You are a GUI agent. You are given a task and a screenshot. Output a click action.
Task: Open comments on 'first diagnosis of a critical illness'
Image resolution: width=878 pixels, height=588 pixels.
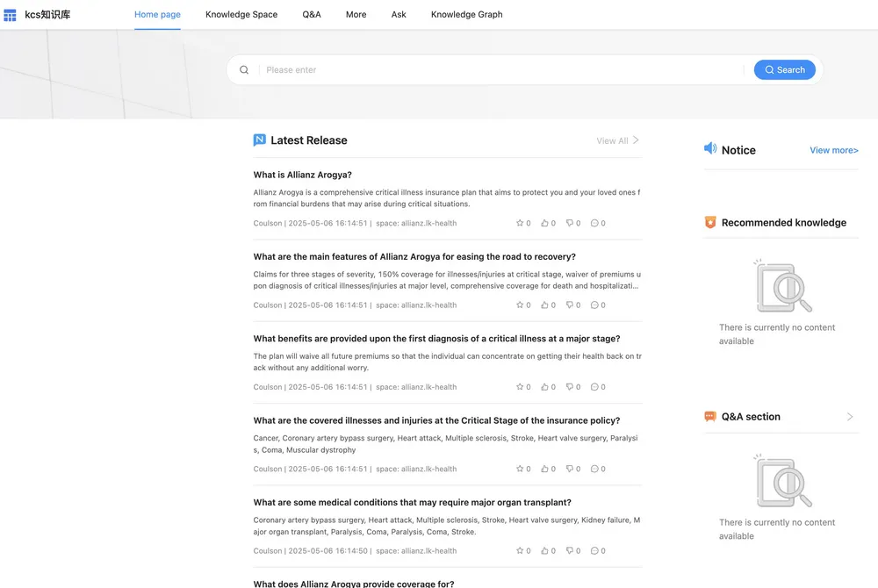(594, 387)
